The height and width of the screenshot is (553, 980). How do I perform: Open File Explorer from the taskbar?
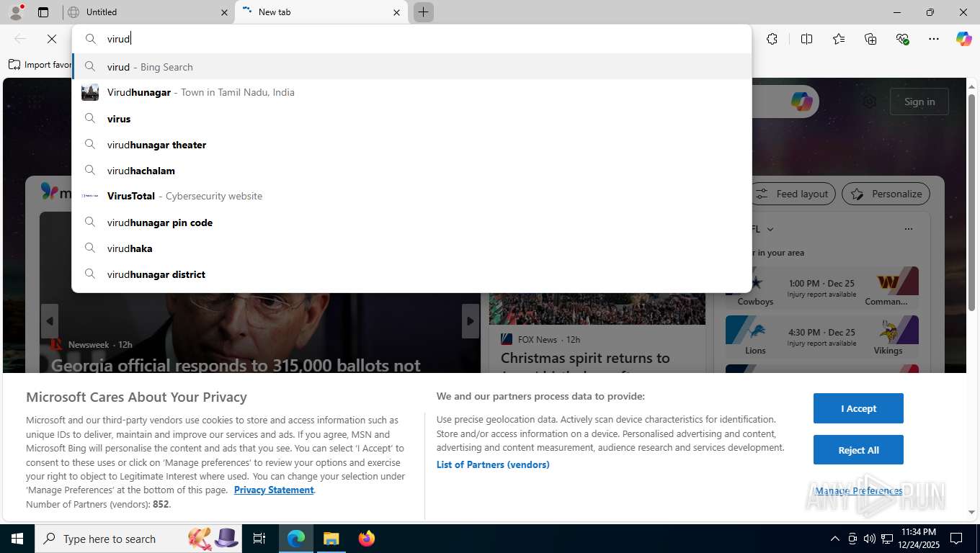[331, 539]
